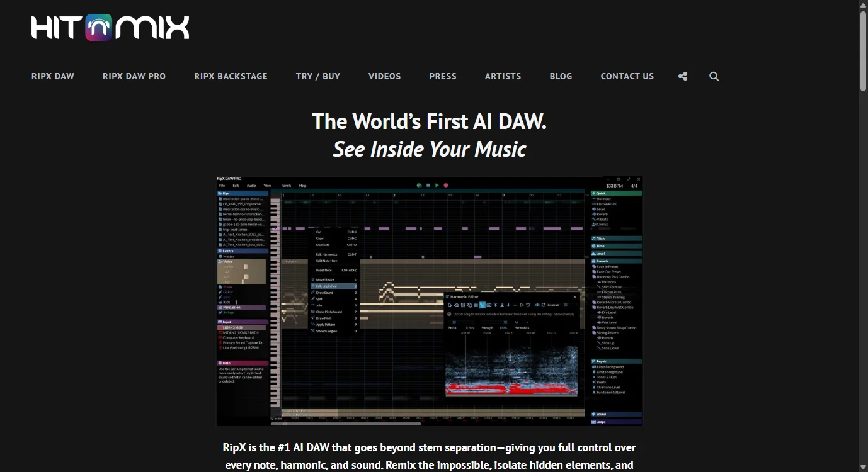This screenshot has height=472, width=868.
Task: Close the Harmonic Editor panel
Action: [574, 297]
